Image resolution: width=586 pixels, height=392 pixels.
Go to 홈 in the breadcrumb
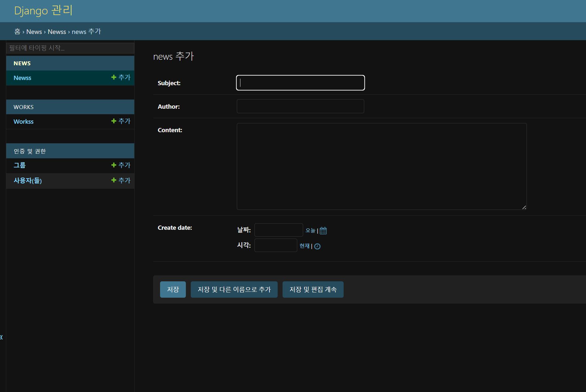click(17, 32)
